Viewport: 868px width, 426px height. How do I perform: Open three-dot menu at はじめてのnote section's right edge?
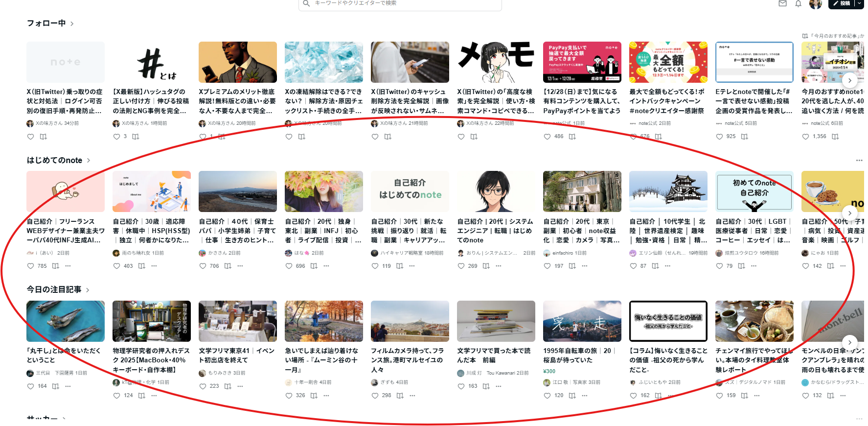pyautogui.click(x=859, y=161)
